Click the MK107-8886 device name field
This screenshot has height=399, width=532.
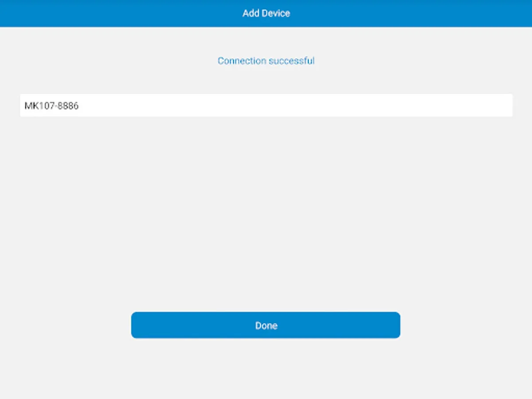pos(266,106)
